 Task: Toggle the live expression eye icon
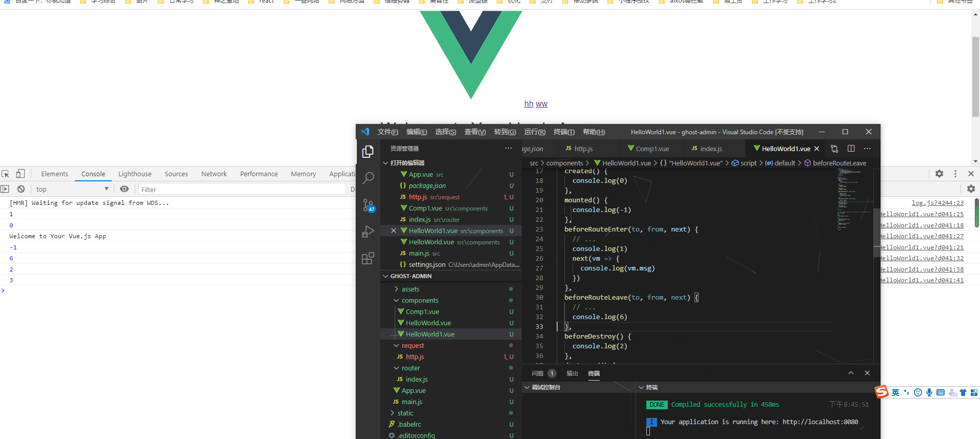click(x=124, y=189)
